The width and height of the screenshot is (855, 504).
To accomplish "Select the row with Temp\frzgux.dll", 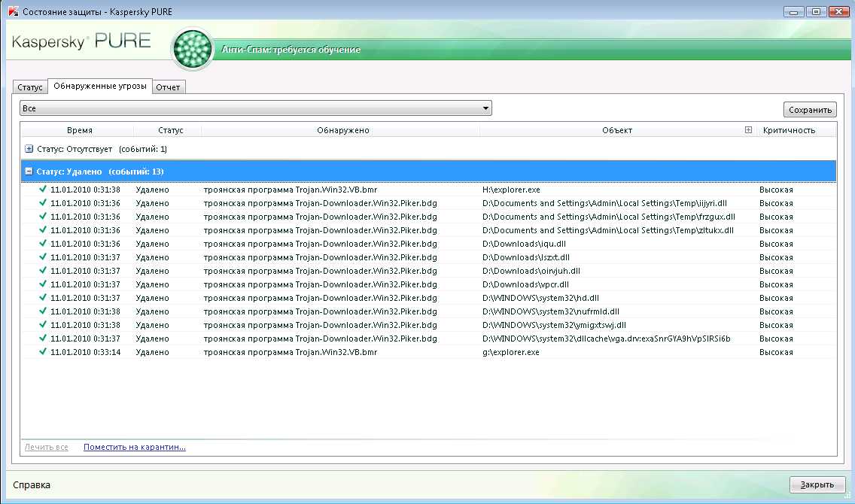I will pos(428,217).
